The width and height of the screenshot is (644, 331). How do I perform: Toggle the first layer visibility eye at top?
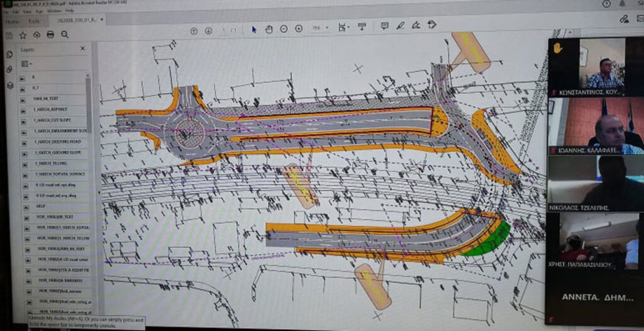point(22,77)
